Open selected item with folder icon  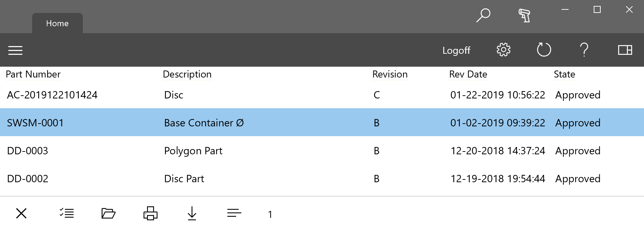click(108, 213)
